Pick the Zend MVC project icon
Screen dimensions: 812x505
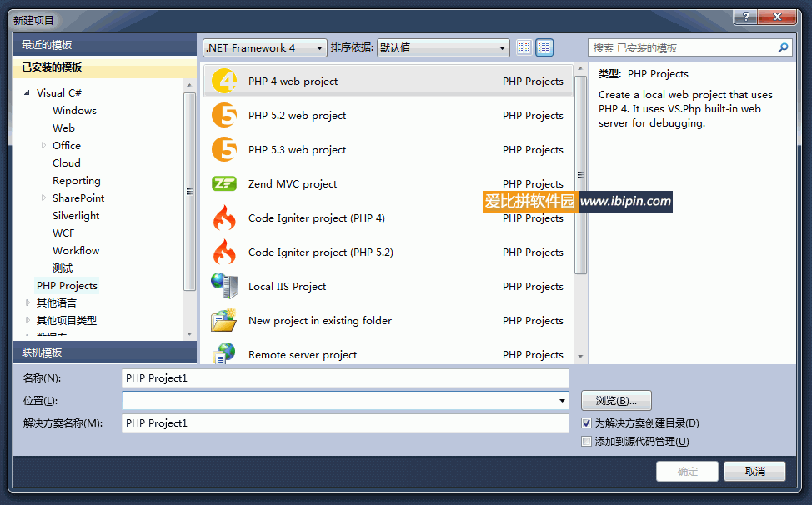[x=224, y=183]
